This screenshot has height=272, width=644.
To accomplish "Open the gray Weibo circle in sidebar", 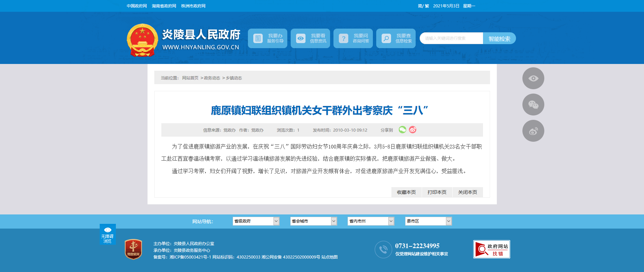I will coord(533,131).
